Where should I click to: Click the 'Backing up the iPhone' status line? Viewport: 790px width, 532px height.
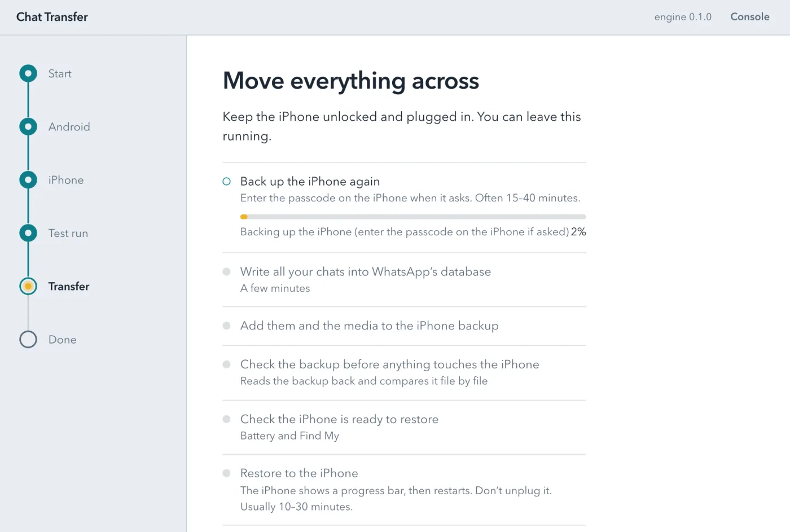(x=405, y=232)
